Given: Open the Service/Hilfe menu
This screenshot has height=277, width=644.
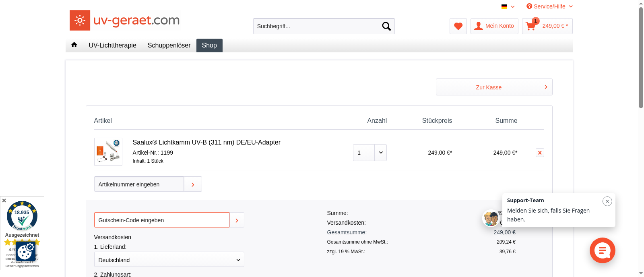Looking at the screenshot, I should coord(549,6).
